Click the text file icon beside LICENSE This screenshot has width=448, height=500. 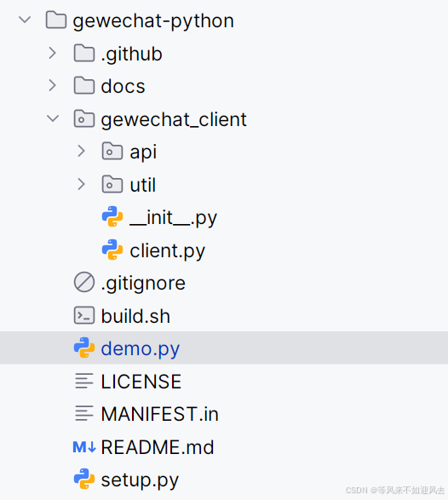pyautogui.click(x=84, y=381)
